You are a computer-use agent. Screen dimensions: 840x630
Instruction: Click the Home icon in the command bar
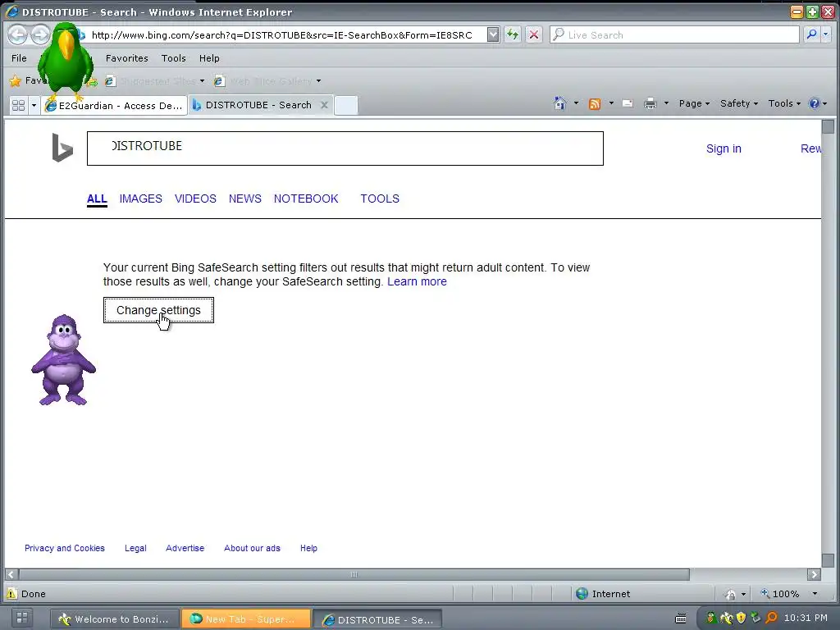pos(559,103)
